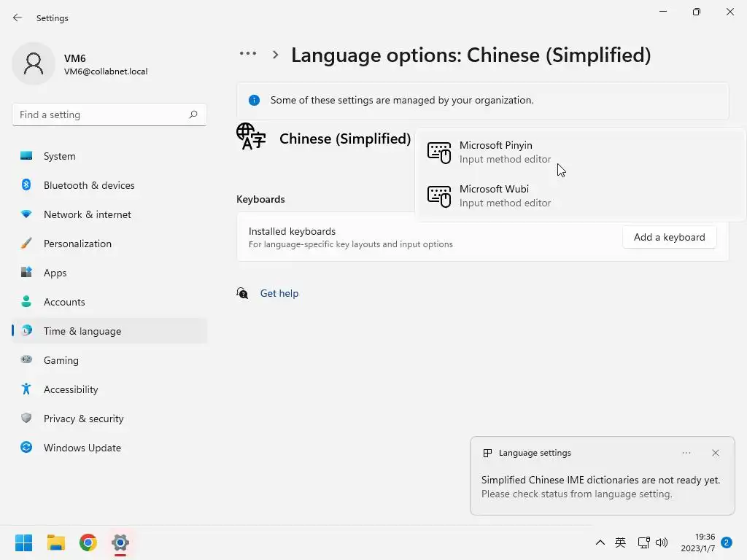The height and width of the screenshot is (560, 747).
Task: Open Accounts settings category
Action: (109, 302)
